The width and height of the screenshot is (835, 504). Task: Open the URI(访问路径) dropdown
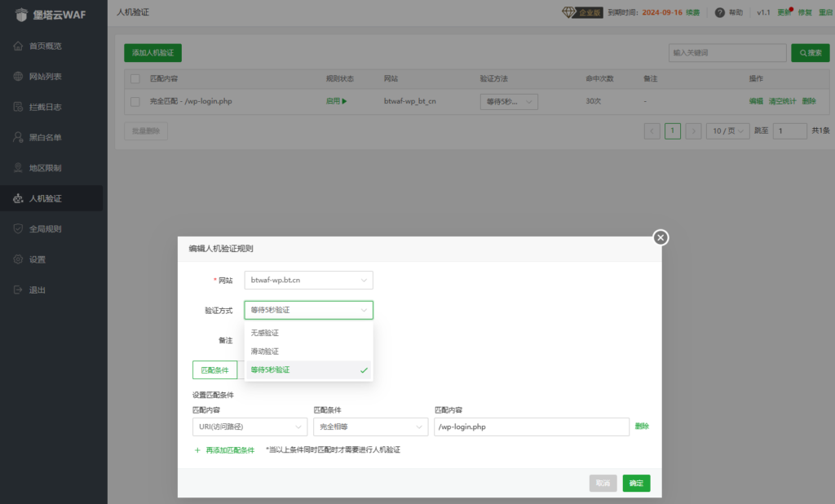[x=250, y=427]
